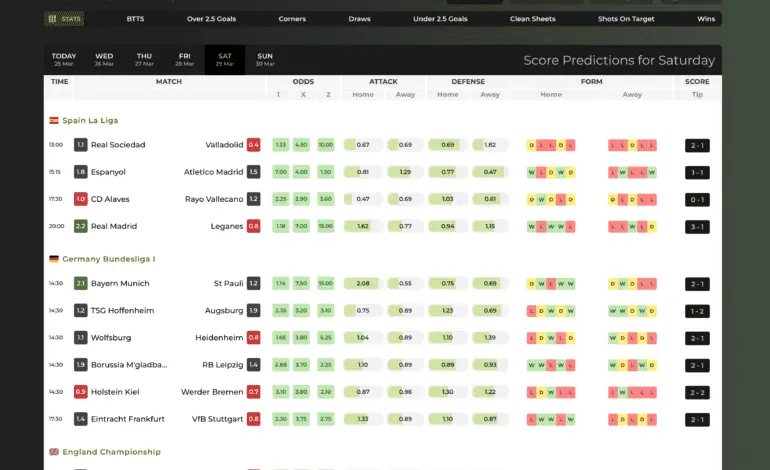The image size is (770, 470).
Task: Open the Corners tab
Action: coord(292,19)
